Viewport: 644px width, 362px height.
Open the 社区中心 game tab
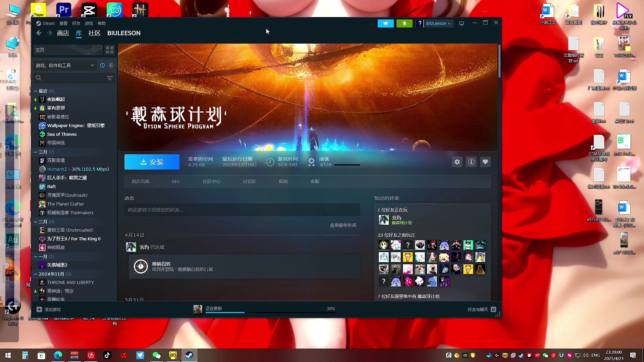pyautogui.click(x=212, y=181)
